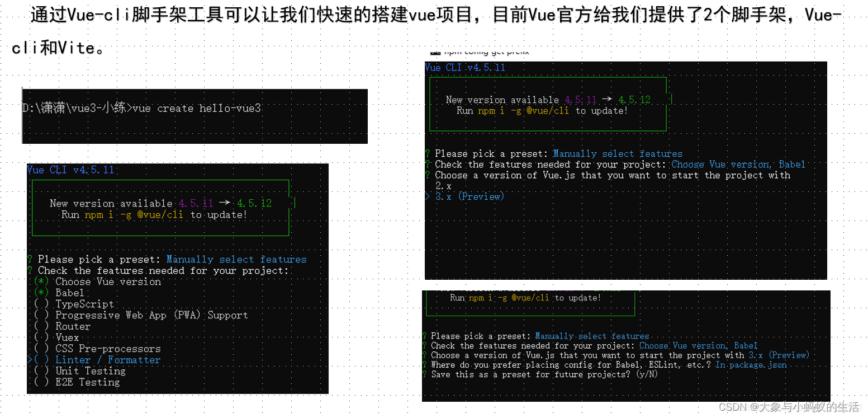Image resolution: width=868 pixels, height=418 pixels.
Task: Click 'Where do you prefer placing config' question
Action: click(571, 365)
